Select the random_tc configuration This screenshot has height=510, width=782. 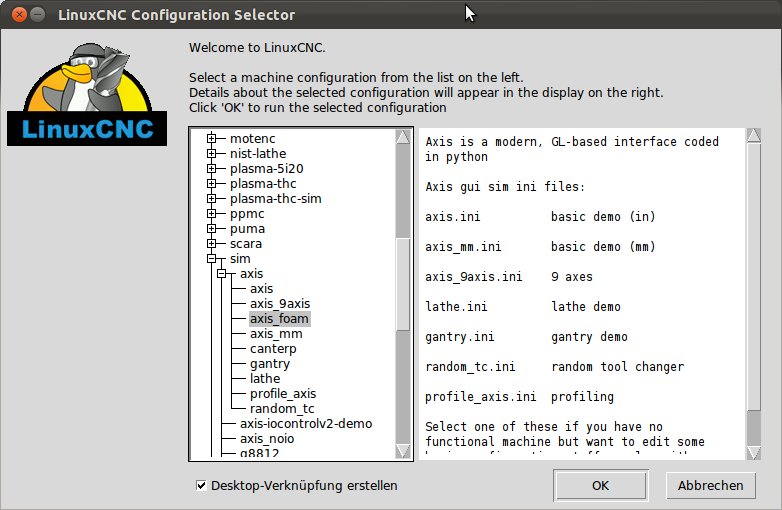coord(282,408)
